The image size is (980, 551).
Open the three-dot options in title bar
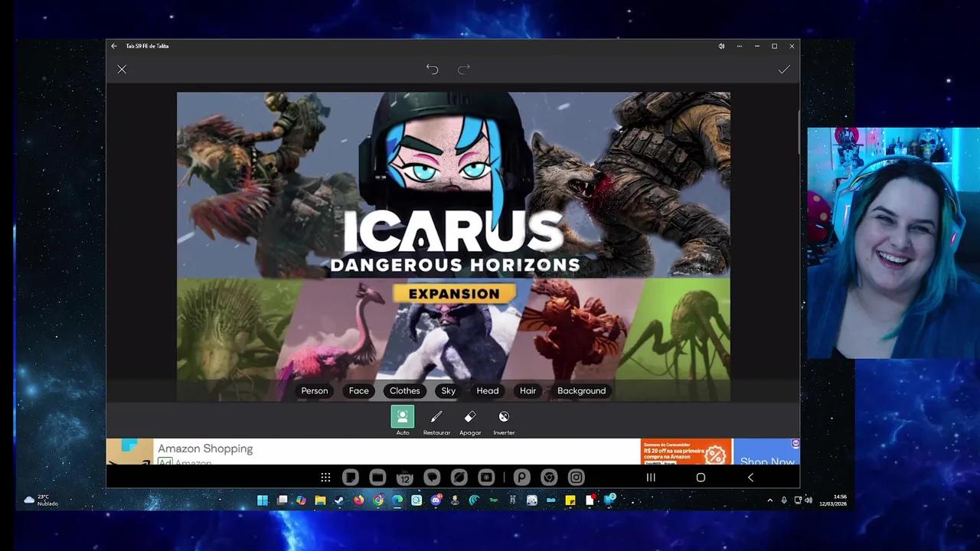740,46
